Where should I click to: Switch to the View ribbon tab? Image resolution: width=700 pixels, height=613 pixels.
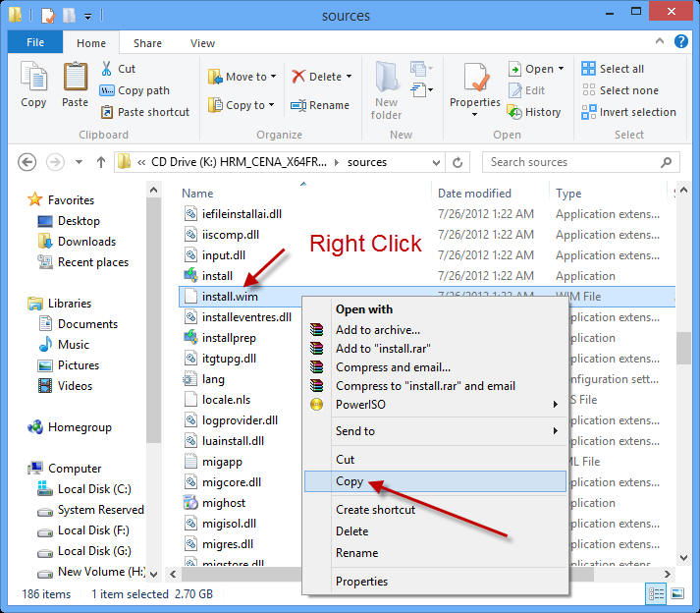(202, 43)
